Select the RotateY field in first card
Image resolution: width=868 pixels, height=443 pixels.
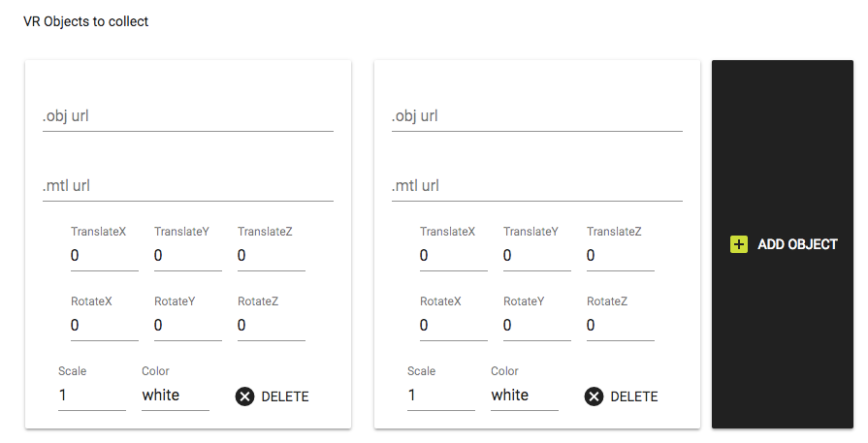point(187,326)
